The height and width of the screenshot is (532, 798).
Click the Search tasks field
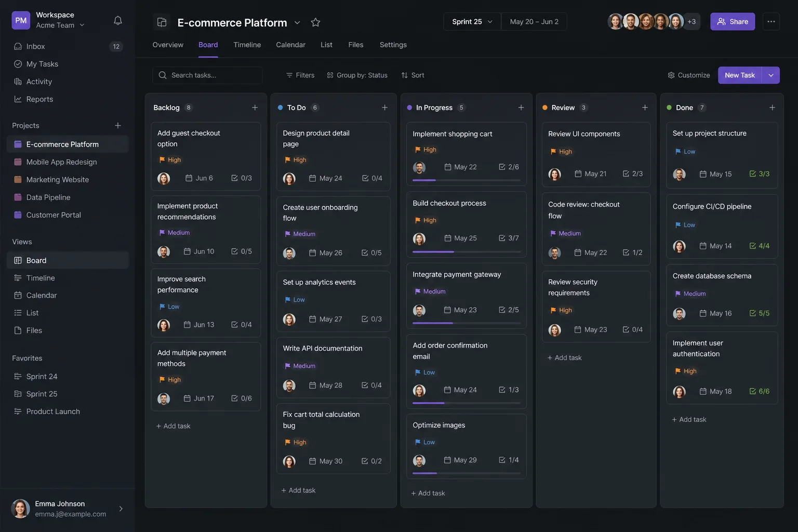pyautogui.click(x=207, y=75)
